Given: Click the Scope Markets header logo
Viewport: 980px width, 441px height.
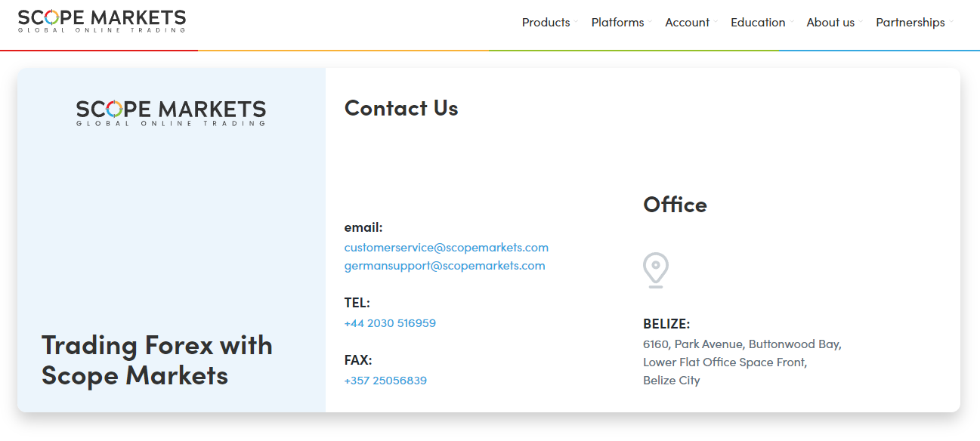Looking at the screenshot, I should point(102,21).
